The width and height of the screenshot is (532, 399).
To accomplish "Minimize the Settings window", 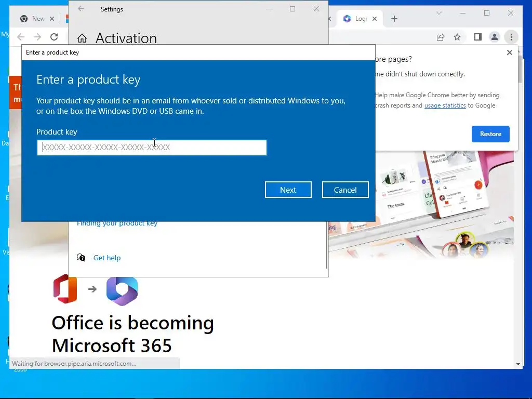I will click(x=269, y=9).
